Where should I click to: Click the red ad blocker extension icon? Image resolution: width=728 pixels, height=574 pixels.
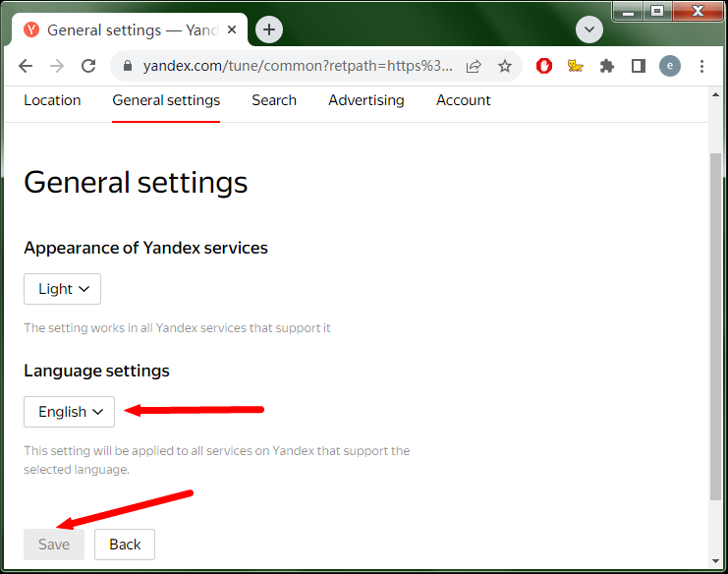(544, 66)
